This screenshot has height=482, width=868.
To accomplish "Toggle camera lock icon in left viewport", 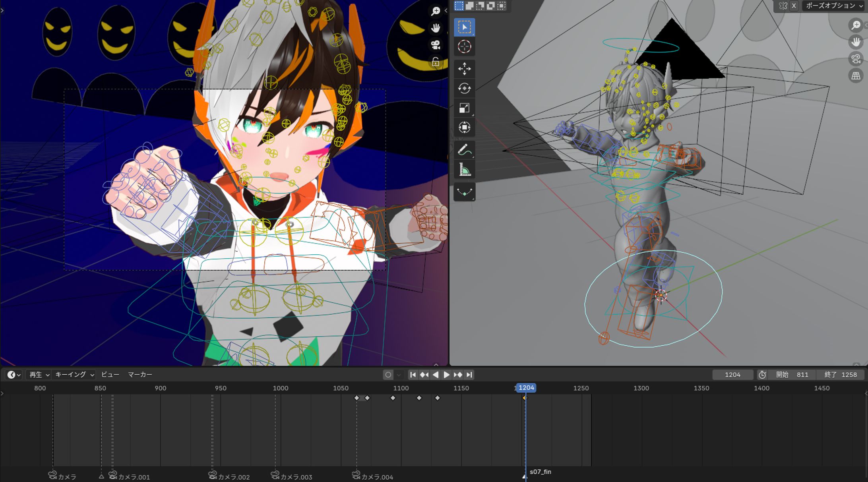I will pyautogui.click(x=436, y=62).
